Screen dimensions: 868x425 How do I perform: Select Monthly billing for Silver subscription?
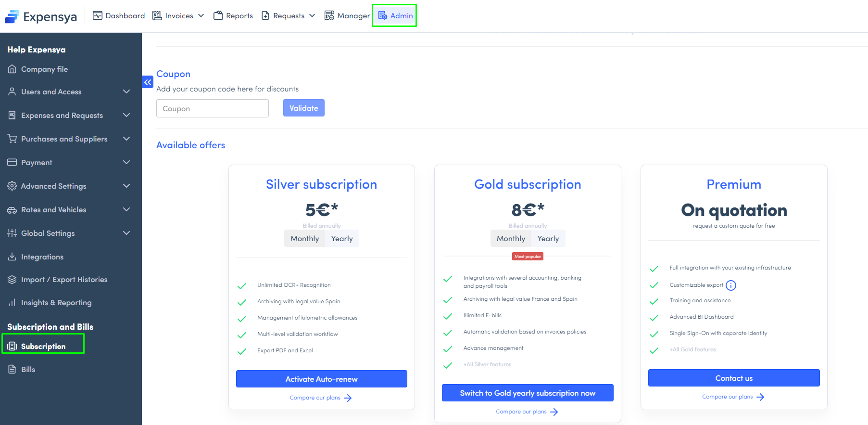coord(304,239)
